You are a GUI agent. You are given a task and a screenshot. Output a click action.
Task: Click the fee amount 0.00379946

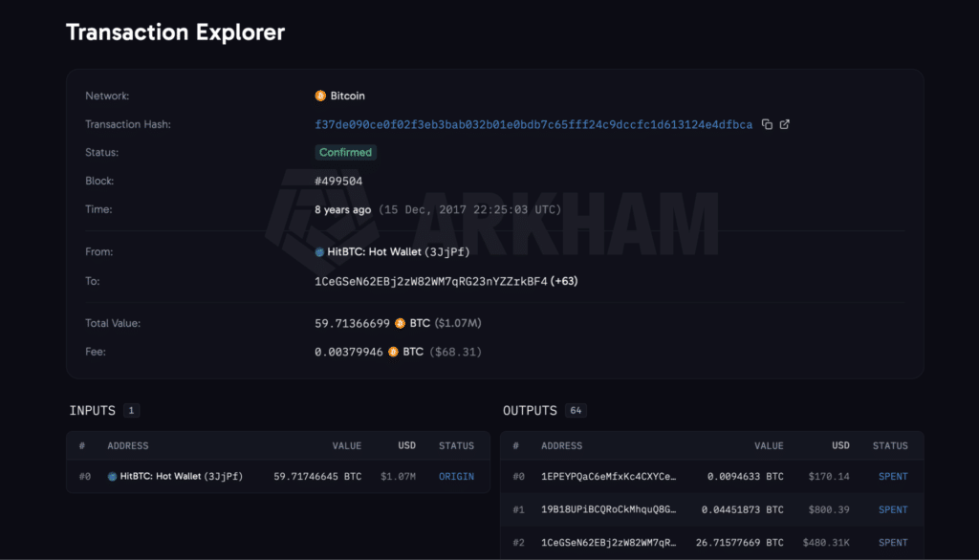point(348,352)
